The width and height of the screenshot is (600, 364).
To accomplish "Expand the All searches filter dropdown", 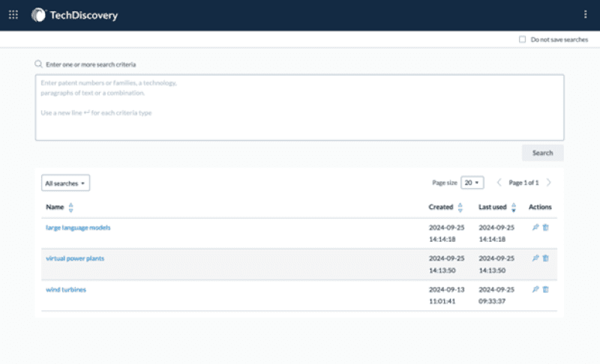I will (65, 183).
